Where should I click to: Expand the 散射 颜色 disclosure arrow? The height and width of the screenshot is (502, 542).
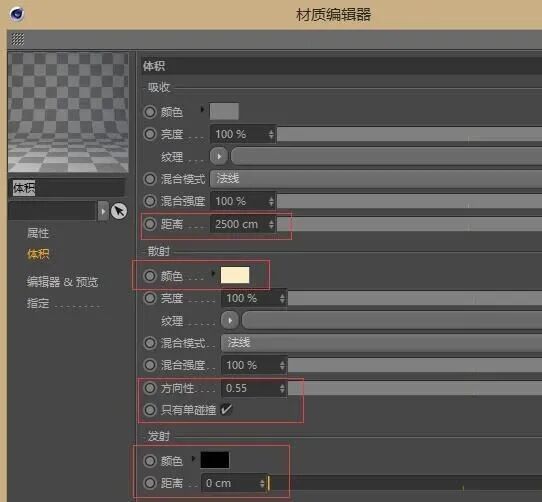tap(213, 273)
